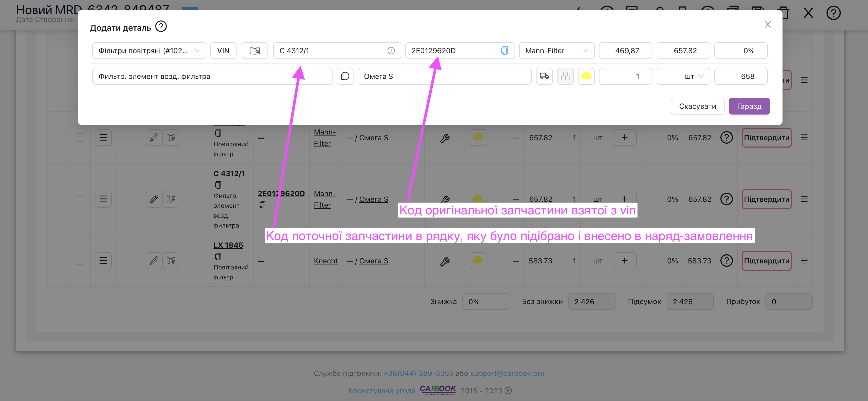
Task: Close the Додати деталь dialog with X
Action: click(768, 25)
